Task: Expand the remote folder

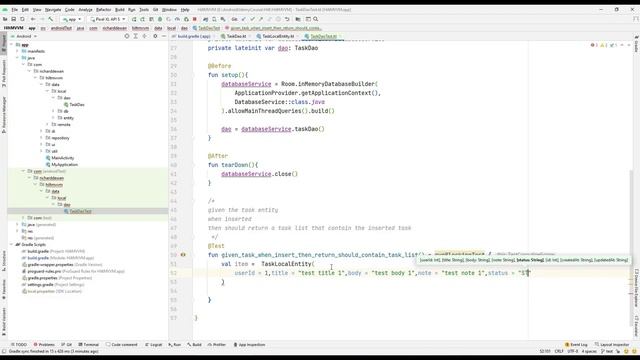Action: click(48, 124)
